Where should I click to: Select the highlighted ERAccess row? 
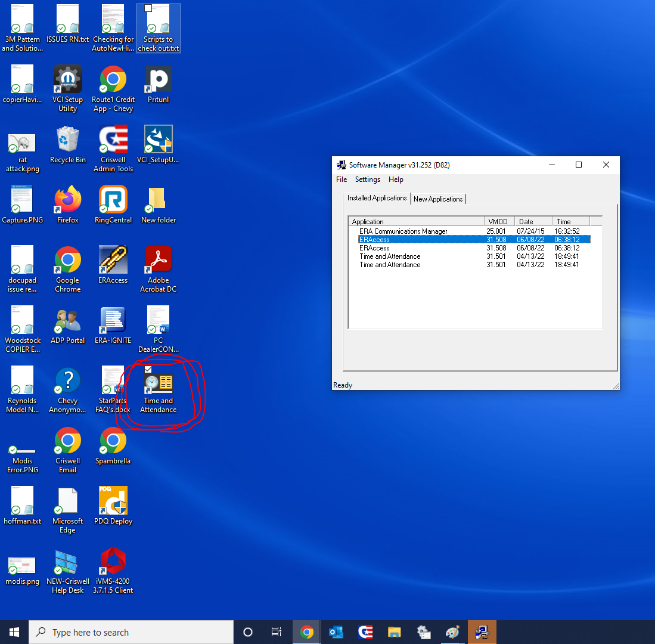(x=474, y=240)
